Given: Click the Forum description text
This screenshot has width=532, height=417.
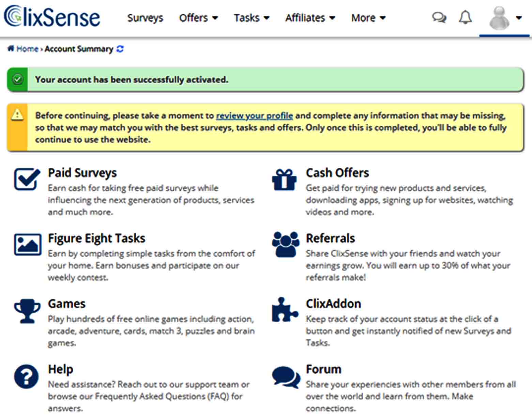Looking at the screenshot, I should 411,396.
